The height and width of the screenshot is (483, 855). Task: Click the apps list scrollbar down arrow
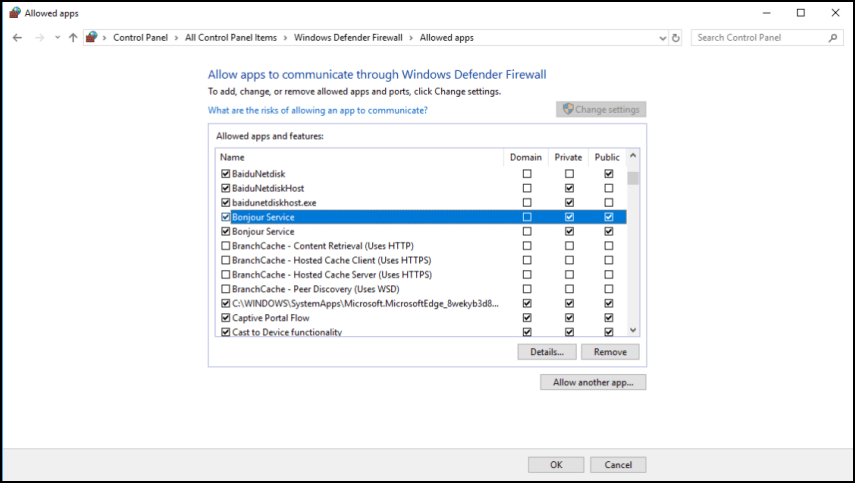(633, 330)
